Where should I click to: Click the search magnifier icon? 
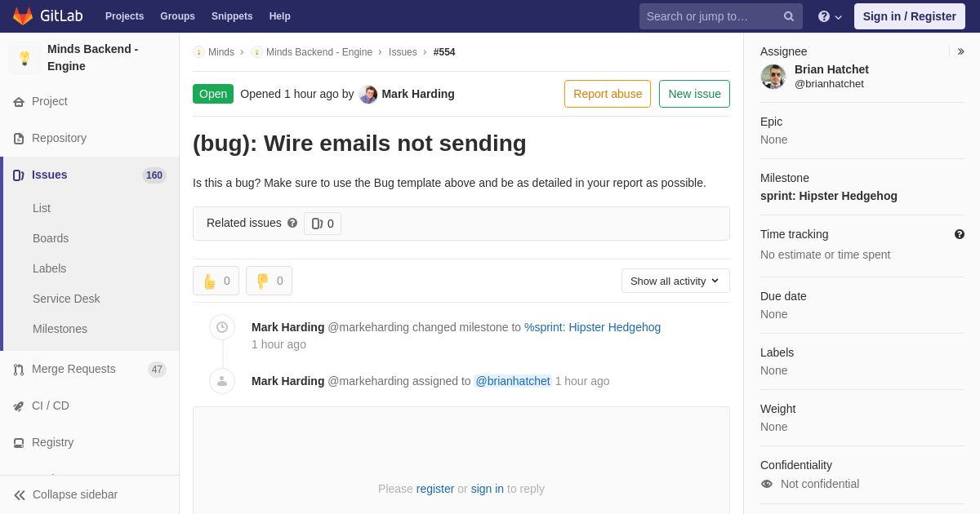(788, 16)
